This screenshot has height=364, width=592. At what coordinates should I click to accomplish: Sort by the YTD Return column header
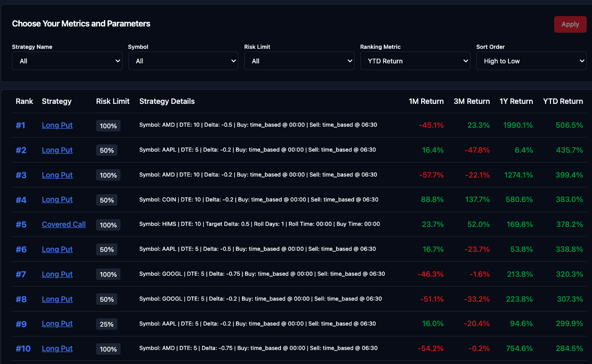[563, 101]
